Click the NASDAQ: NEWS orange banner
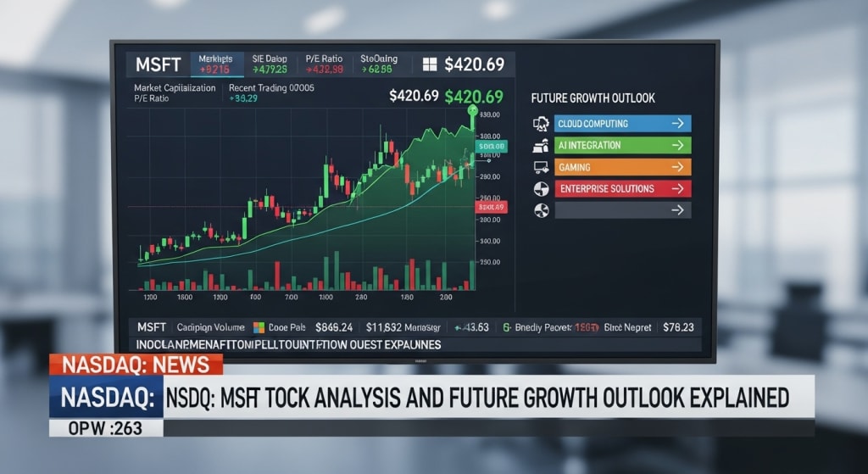 click(136, 365)
